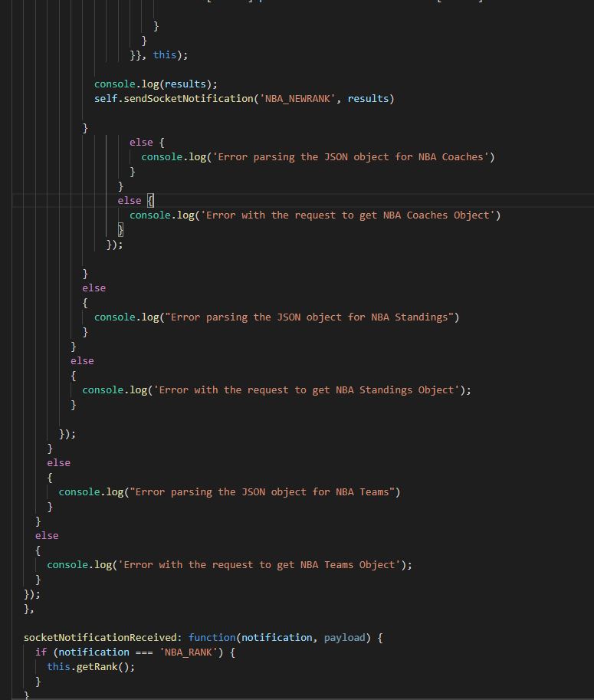Click the NBA Teams JSON parsing error string
This screenshot has width=594, height=700.
tap(264, 492)
